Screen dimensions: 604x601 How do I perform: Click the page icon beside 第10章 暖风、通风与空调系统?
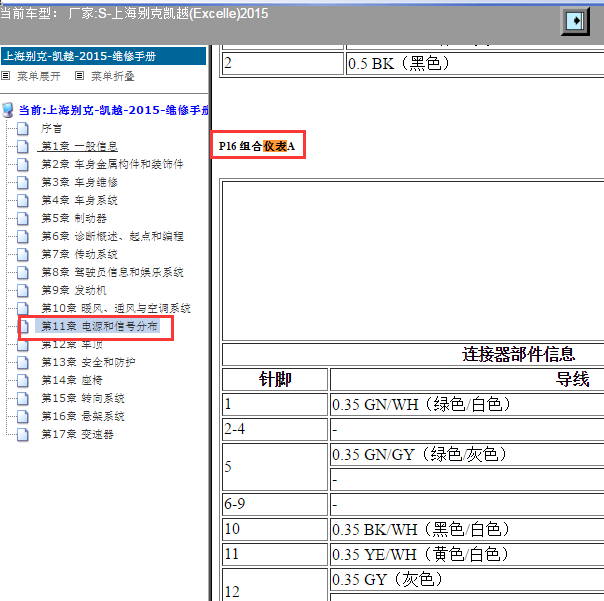pyautogui.click(x=23, y=308)
